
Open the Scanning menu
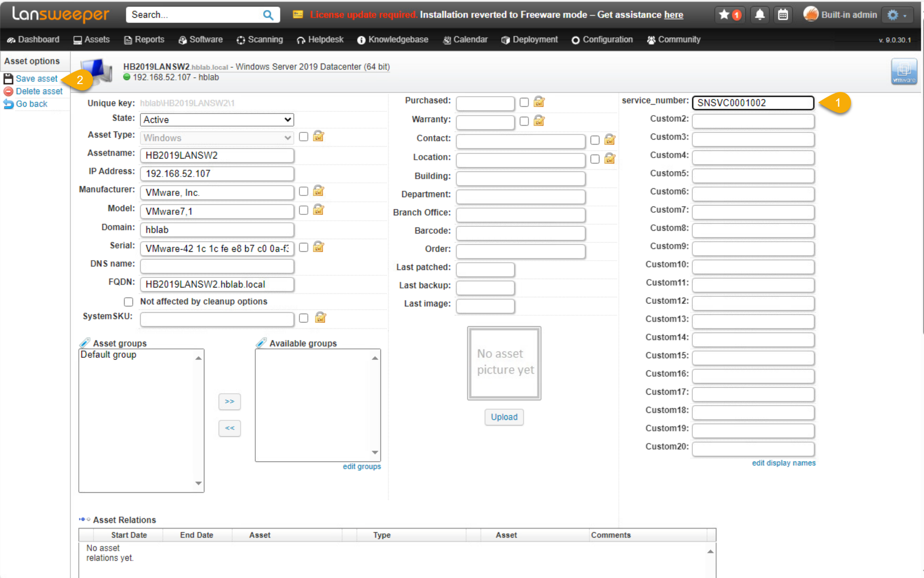click(259, 39)
